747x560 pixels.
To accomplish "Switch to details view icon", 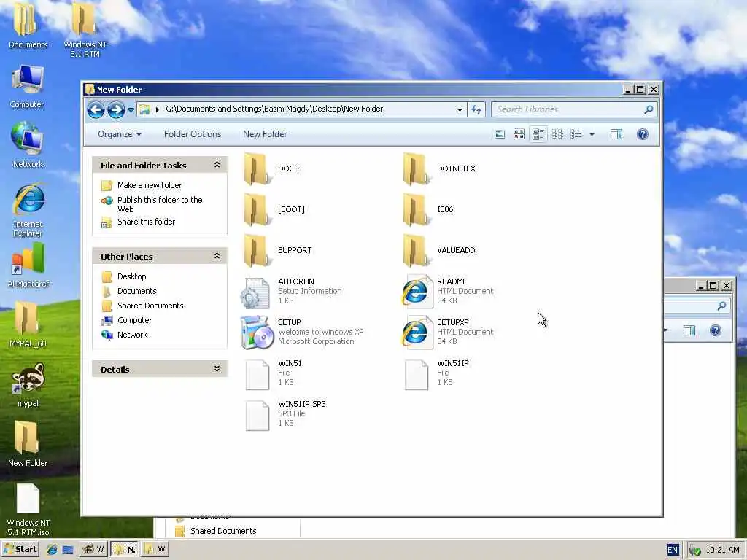I will (576, 134).
